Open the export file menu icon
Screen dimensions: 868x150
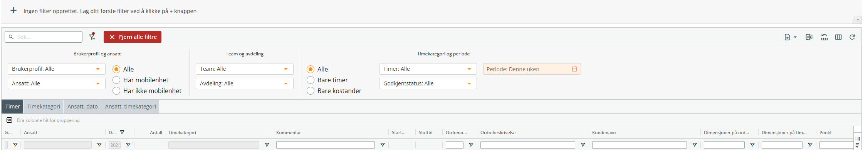point(790,37)
